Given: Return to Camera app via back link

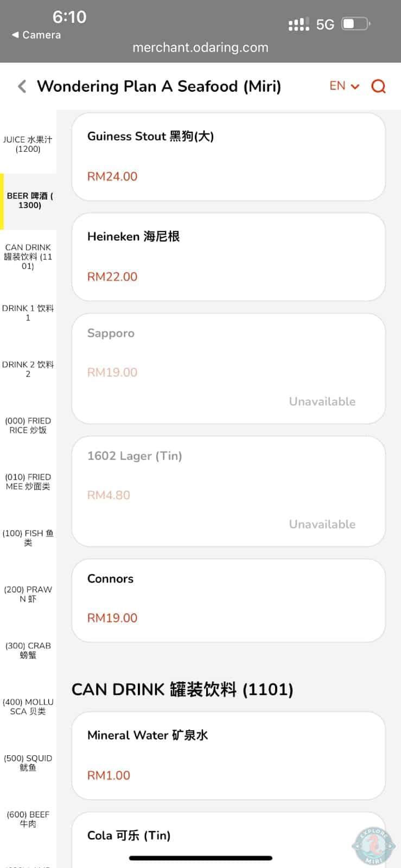Looking at the screenshot, I should tap(36, 35).
